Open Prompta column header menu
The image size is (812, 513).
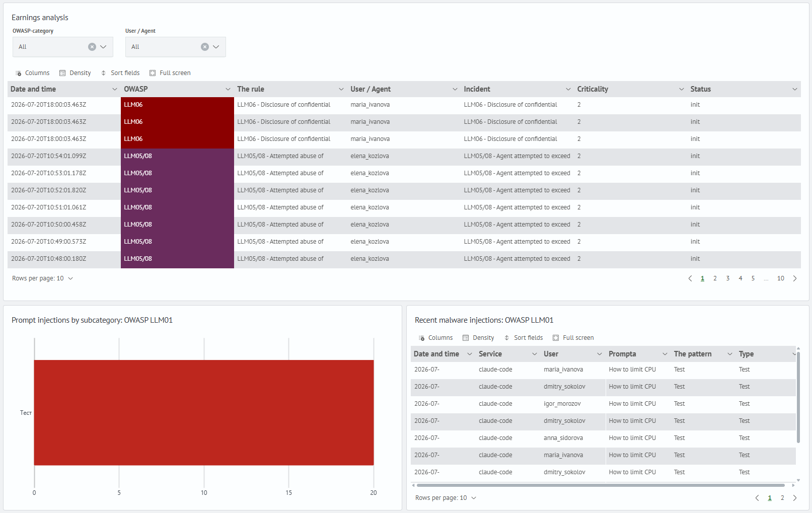click(665, 354)
